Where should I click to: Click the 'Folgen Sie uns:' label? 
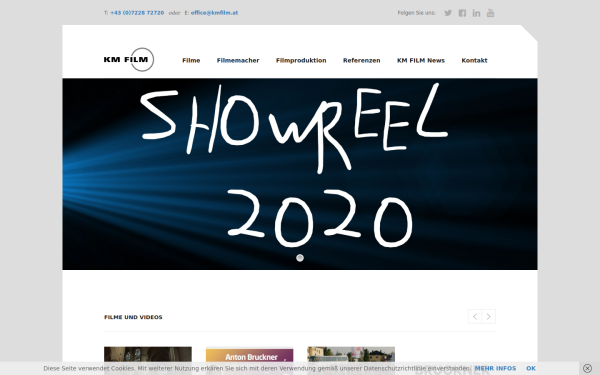416,13
